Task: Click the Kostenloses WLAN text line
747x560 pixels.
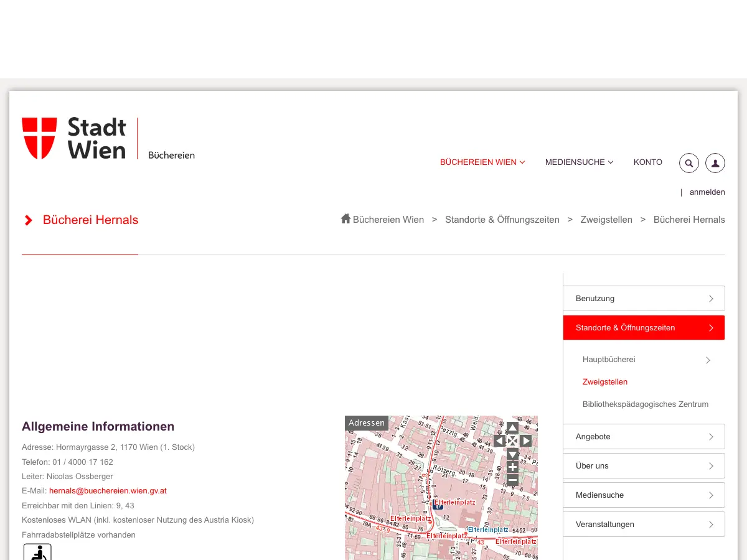Action: click(138, 520)
